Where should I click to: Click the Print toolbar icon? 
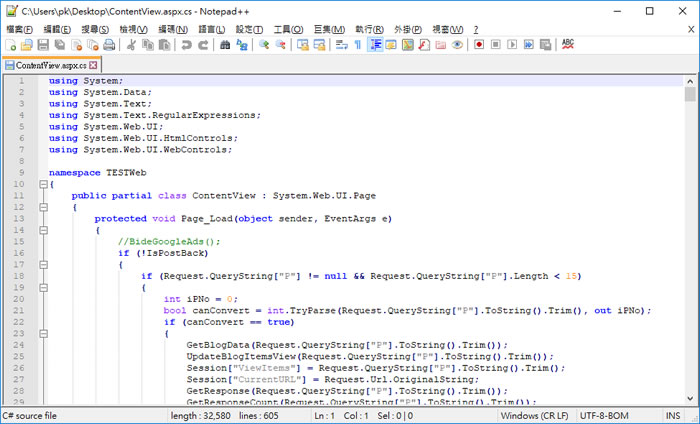tap(107, 45)
